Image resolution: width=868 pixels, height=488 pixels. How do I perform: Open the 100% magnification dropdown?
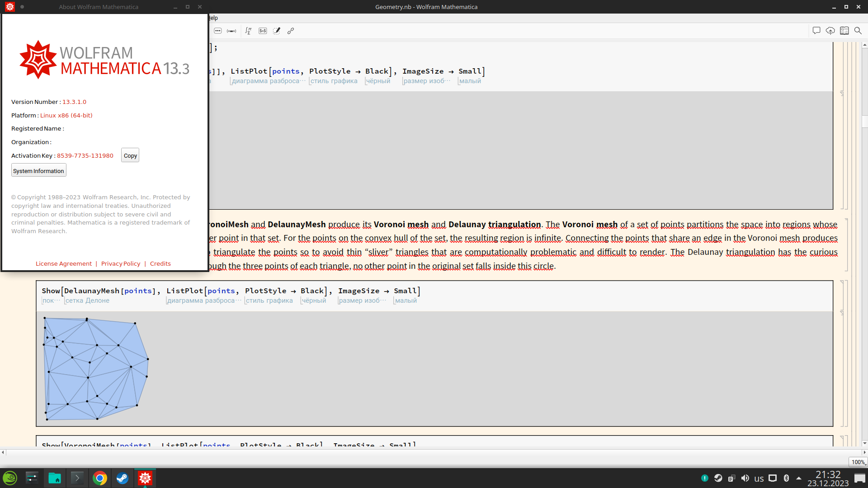[x=858, y=462]
